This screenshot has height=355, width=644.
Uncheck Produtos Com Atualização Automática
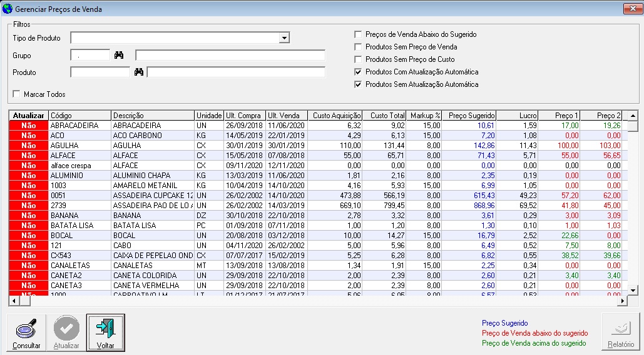click(359, 72)
